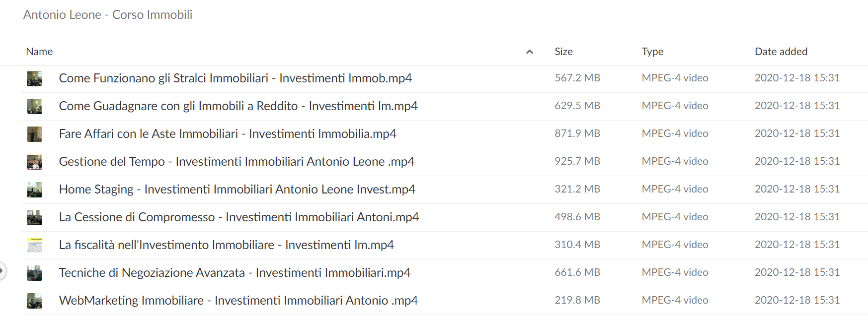
Task: Open file Home Staging
Action: tap(237, 190)
